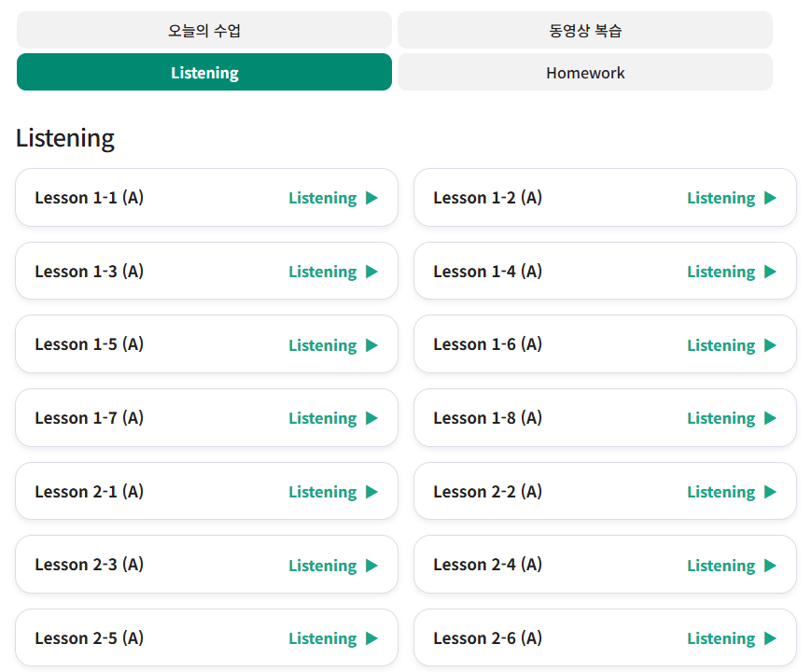Click the play icon for Lesson 1-1 (A)
This screenshot has width=812, height=672.
coord(371,198)
